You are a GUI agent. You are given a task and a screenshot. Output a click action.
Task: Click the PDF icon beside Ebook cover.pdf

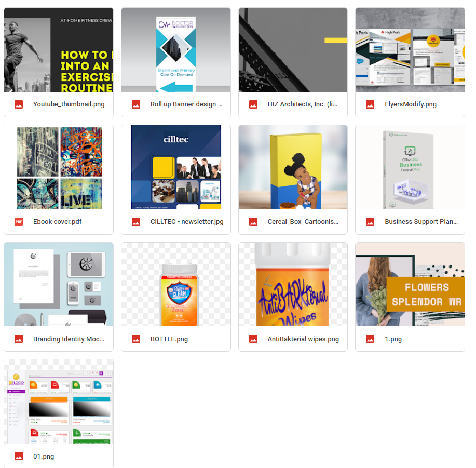coord(19,222)
